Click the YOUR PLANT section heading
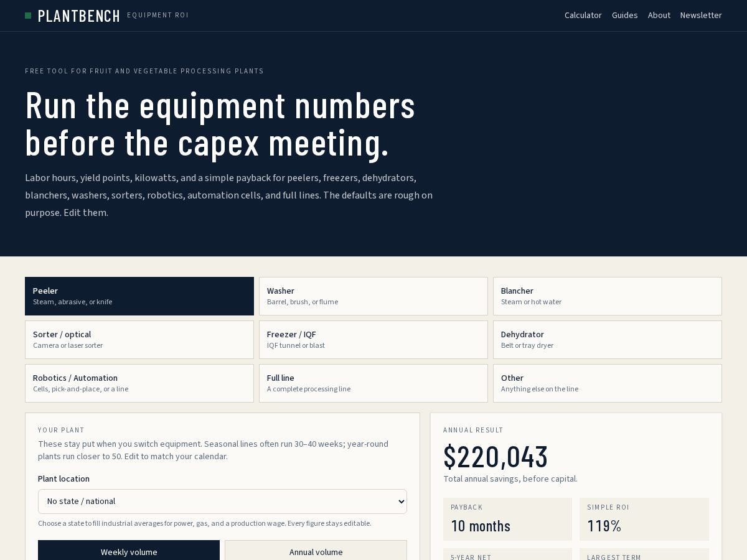 pos(61,430)
